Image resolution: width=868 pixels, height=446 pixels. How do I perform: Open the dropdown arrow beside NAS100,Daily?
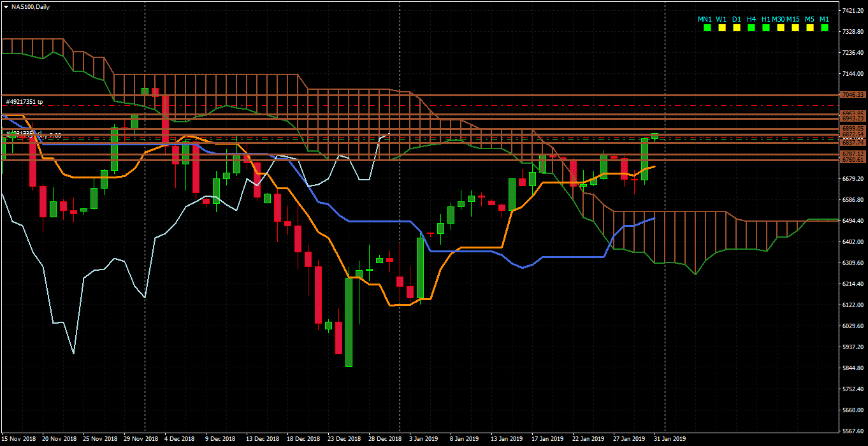(6, 7)
